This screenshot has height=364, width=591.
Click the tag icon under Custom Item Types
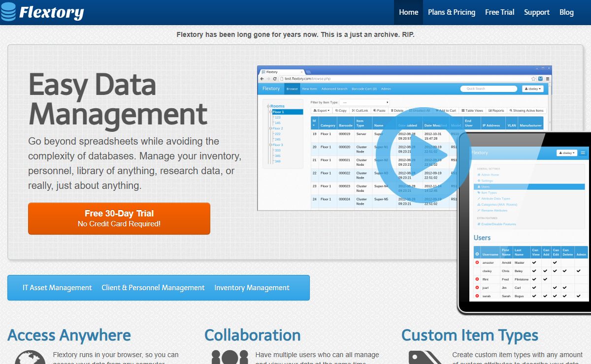pos(426,358)
